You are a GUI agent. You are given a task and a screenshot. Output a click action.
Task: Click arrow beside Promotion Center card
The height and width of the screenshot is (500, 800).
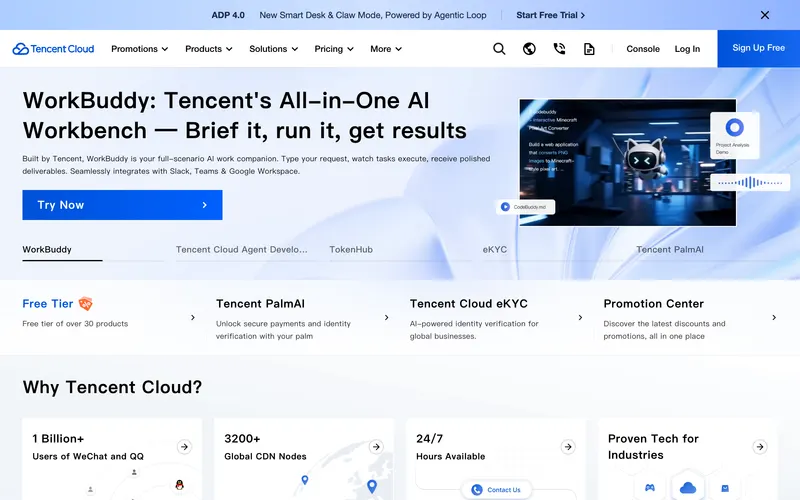774,317
